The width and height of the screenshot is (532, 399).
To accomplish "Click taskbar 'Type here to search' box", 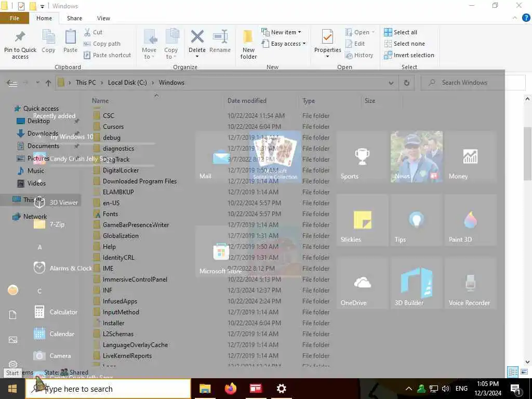I will tap(108, 389).
